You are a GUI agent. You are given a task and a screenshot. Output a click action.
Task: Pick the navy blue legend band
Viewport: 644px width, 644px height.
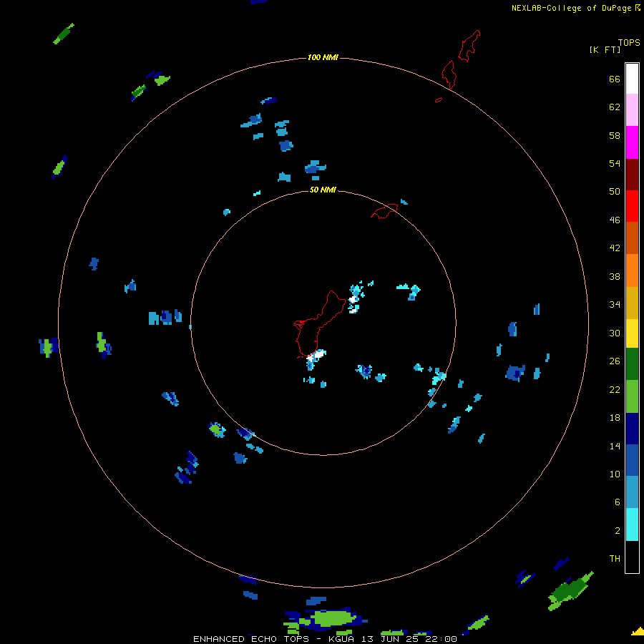coord(632,429)
